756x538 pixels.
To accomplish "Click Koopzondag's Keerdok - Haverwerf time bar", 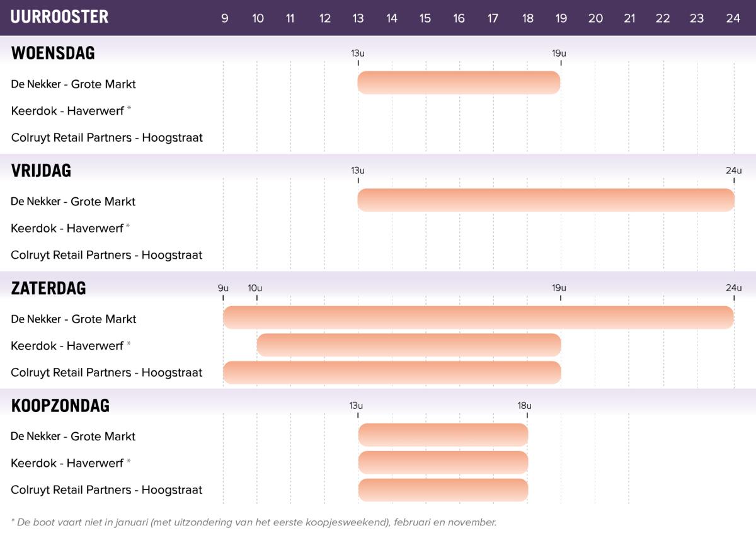I will click(x=443, y=462).
